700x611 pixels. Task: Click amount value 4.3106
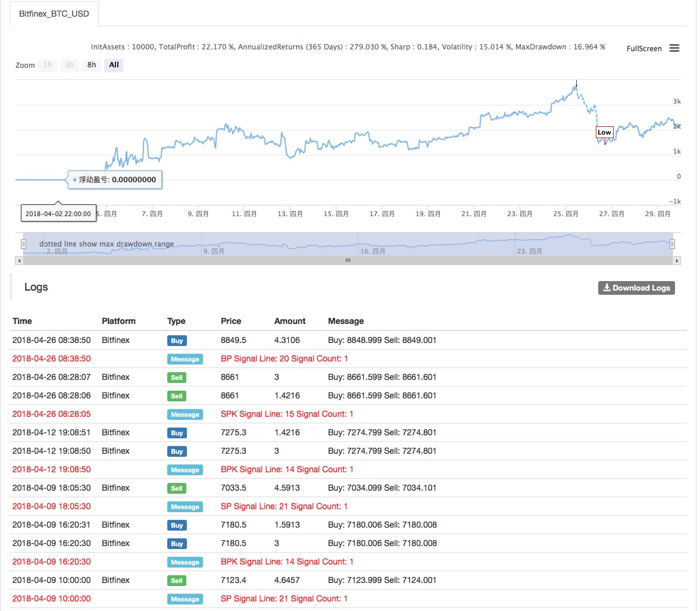[287, 341]
